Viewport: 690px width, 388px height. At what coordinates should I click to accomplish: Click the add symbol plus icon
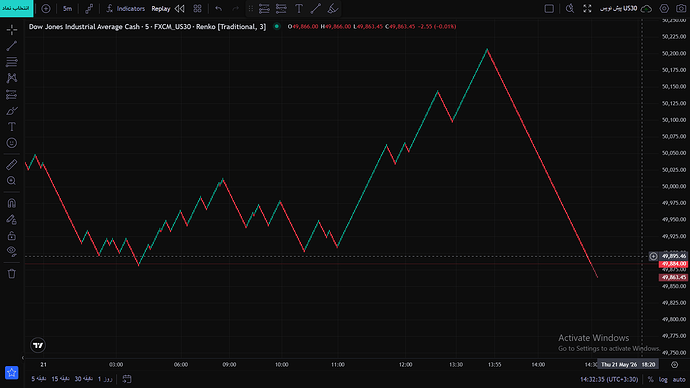[46, 9]
